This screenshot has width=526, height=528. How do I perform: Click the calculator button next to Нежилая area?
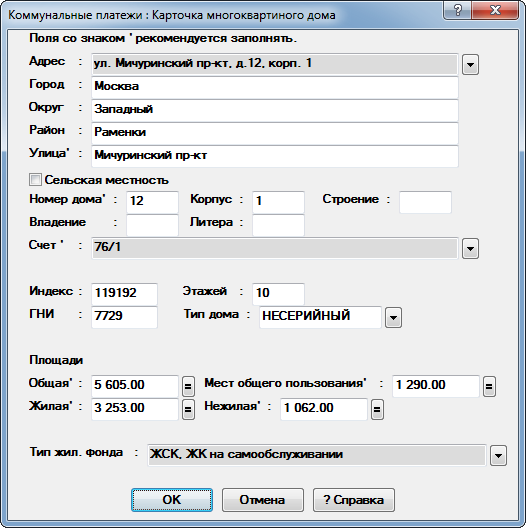[x=377, y=409]
